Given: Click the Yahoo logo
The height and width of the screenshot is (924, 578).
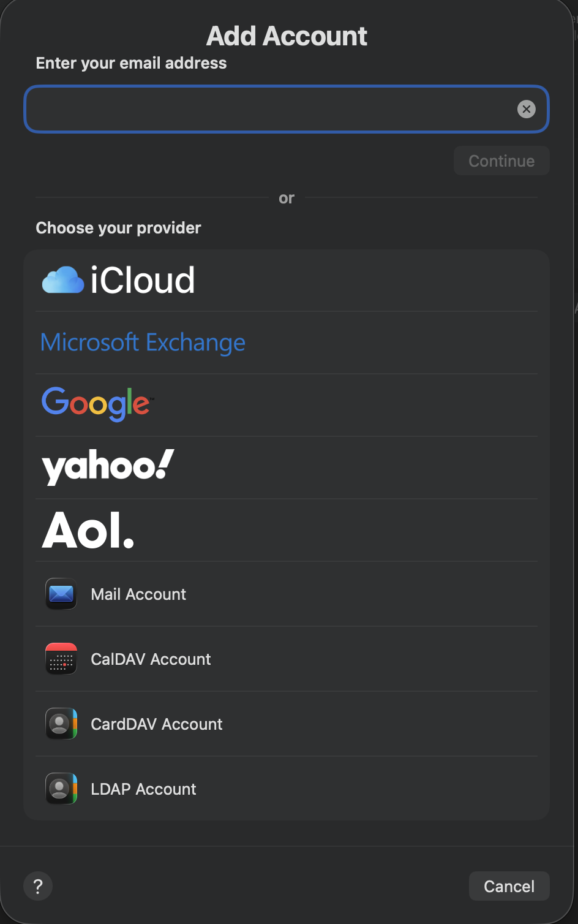Looking at the screenshot, I should point(107,467).
